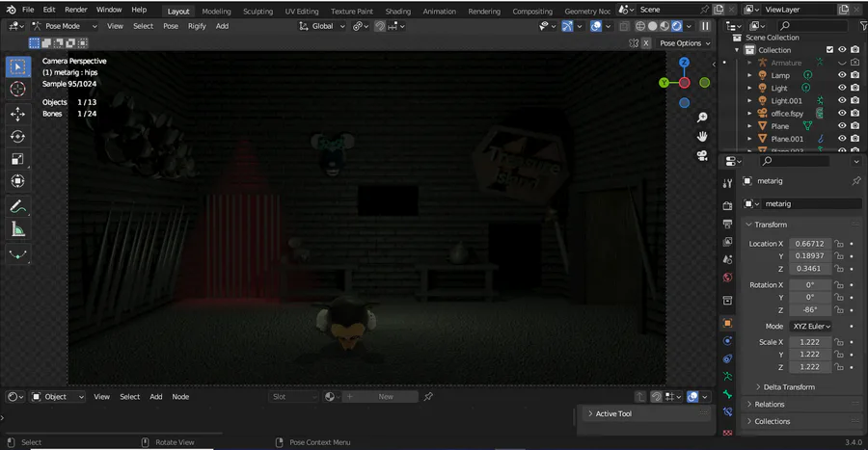Expand the Active Tool panel
The image size is (868, 450).
612,413
